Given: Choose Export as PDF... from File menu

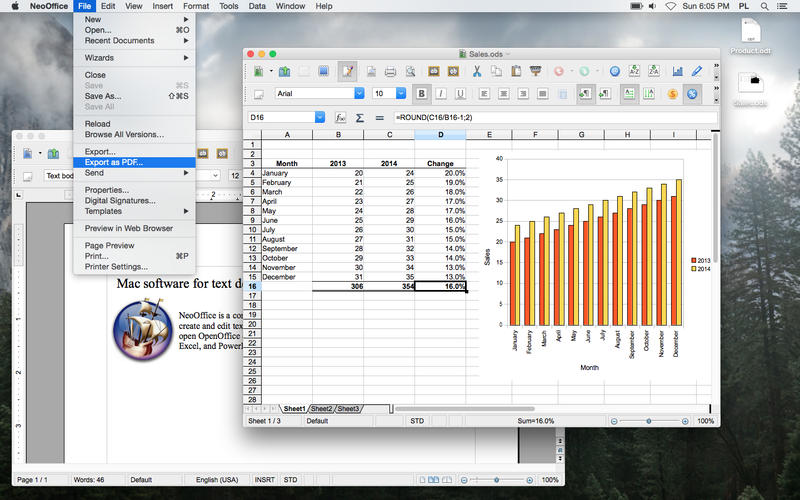Looking at the screenshot, I should click(x=114, y=162).
